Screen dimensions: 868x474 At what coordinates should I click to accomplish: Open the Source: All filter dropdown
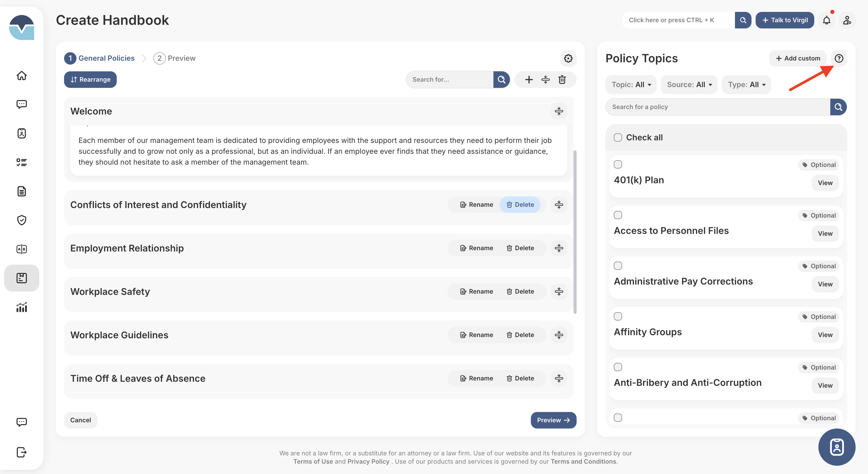click(689, 85)
